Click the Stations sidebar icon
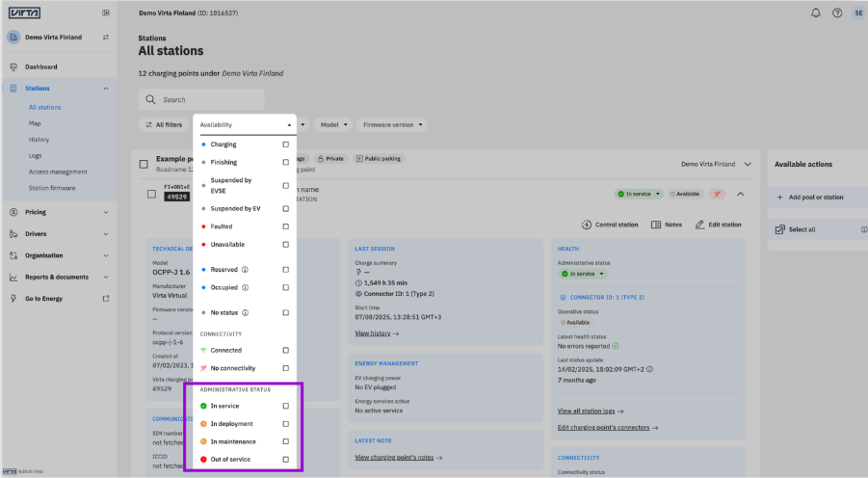The image size is (868, 478). (x=13, y=89)
